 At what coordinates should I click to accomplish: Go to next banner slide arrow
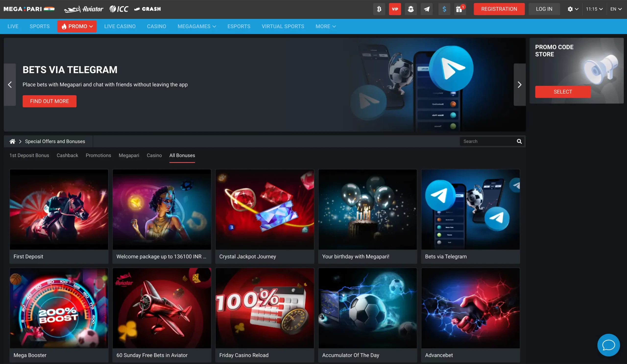(x=519, y=84)
